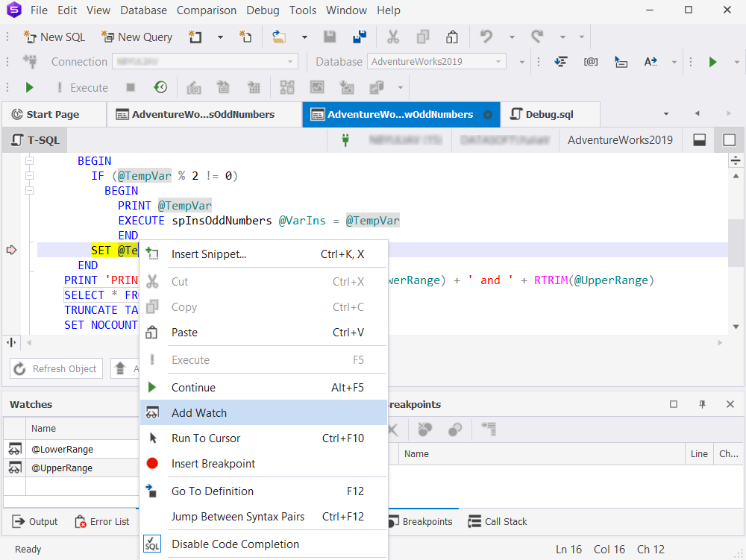Click the Redo arrow icon
This screenshot has height=560, width=746.
537,37
